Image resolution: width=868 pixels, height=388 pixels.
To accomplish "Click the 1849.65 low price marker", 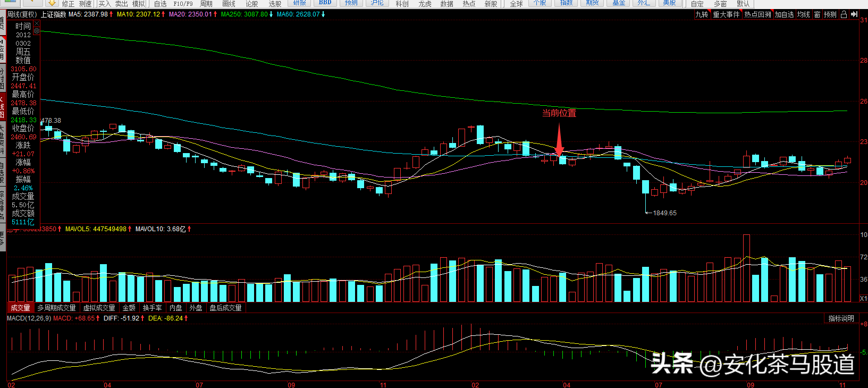I will pos(664,213).
